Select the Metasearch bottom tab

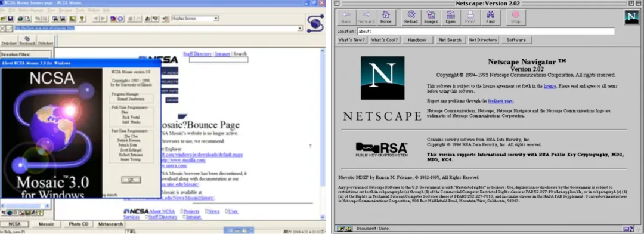[111, 224]
